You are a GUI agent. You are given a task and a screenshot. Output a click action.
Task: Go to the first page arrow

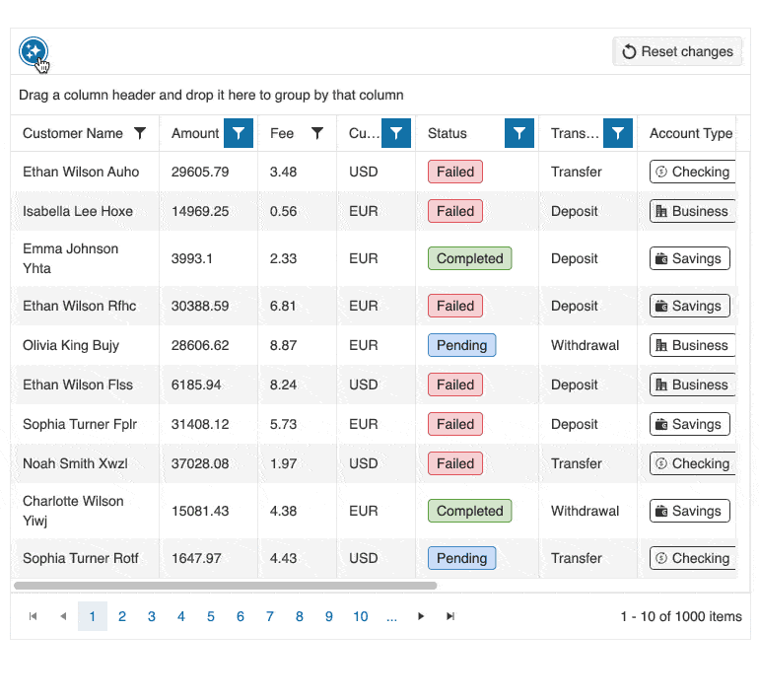pyautogui.click(x=34, y=616)
